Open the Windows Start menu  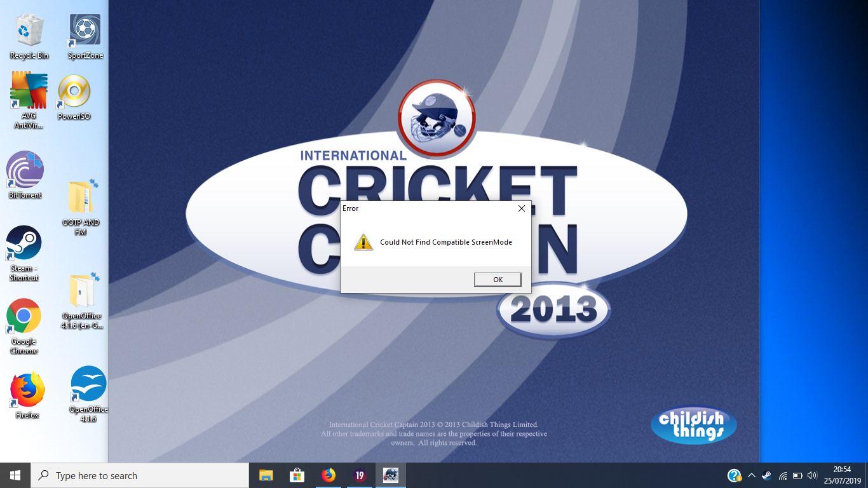tap(15, 475)
